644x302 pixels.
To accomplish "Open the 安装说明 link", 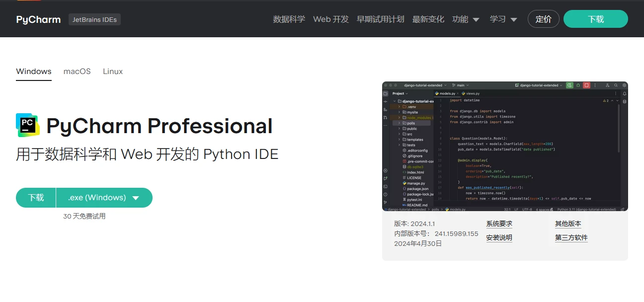I will pyautogui.click(x=499, y=238).
